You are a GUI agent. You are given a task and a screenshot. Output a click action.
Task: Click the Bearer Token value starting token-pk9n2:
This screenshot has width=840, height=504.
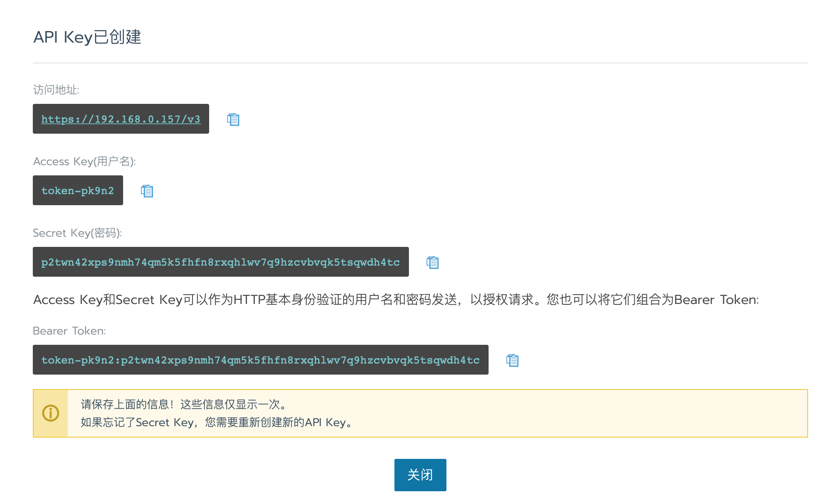click(260, 360)
